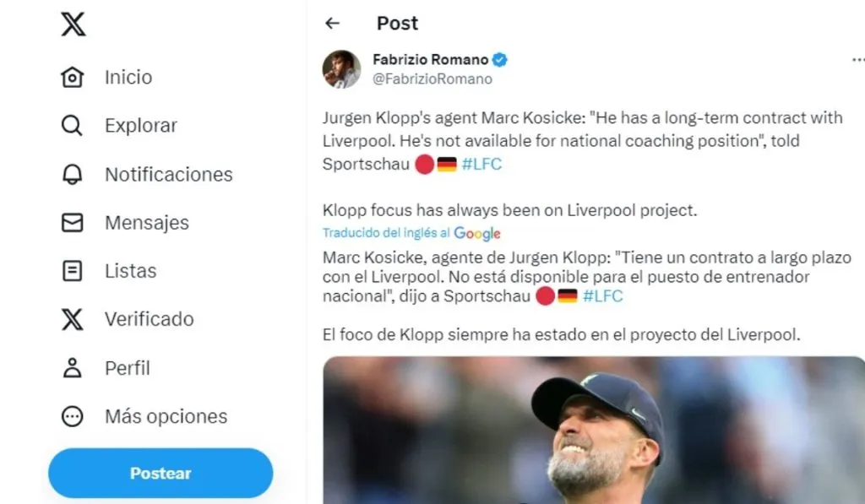The image size is (865, 504).
Task: Open the Jurgen Klopp photo
Action: pos(593,430)
